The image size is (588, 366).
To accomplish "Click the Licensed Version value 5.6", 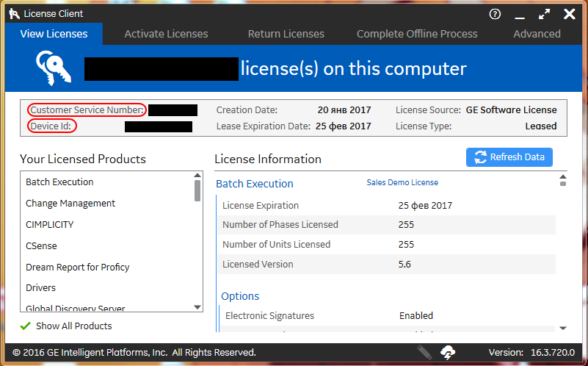I will 404,265.
